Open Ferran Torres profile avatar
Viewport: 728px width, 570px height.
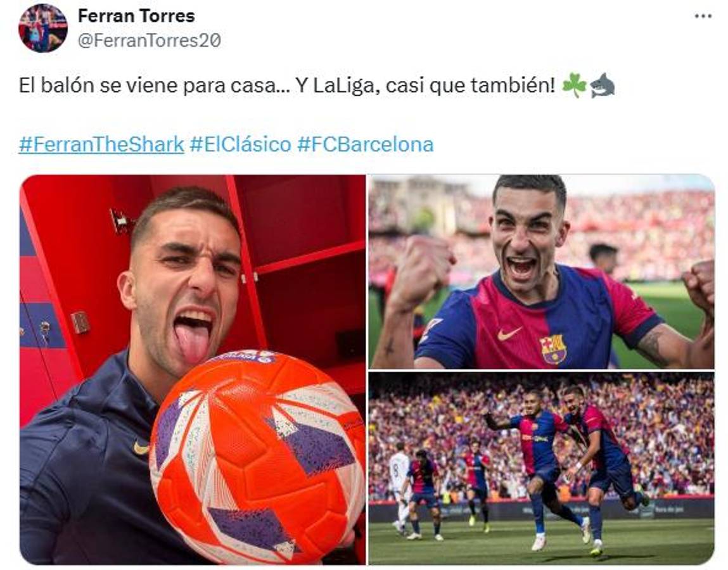click(x=42, y=28)
